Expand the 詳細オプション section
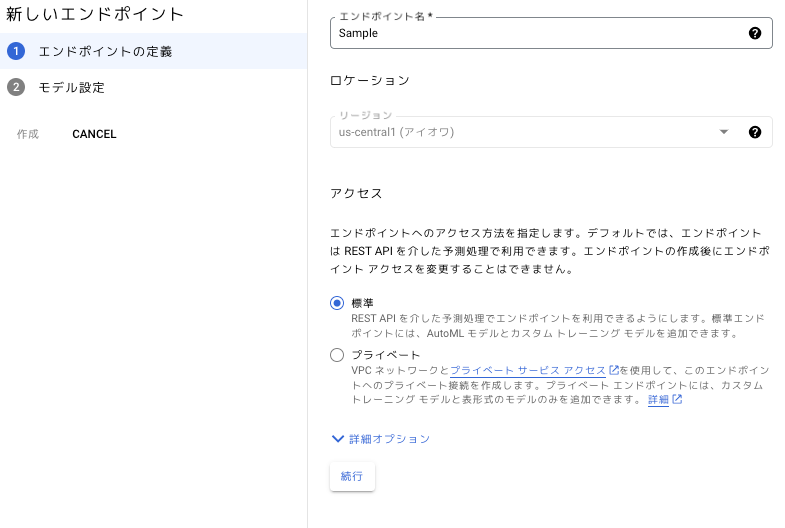Image resolution: width=785 pixels, height=528 pixels. pos(389,439)
